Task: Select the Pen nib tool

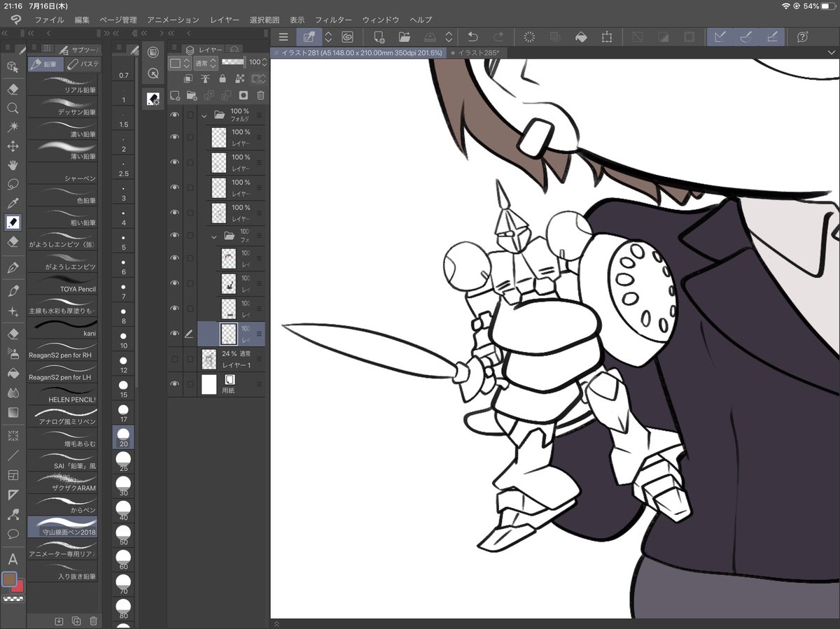Action: tap(13, 268)
